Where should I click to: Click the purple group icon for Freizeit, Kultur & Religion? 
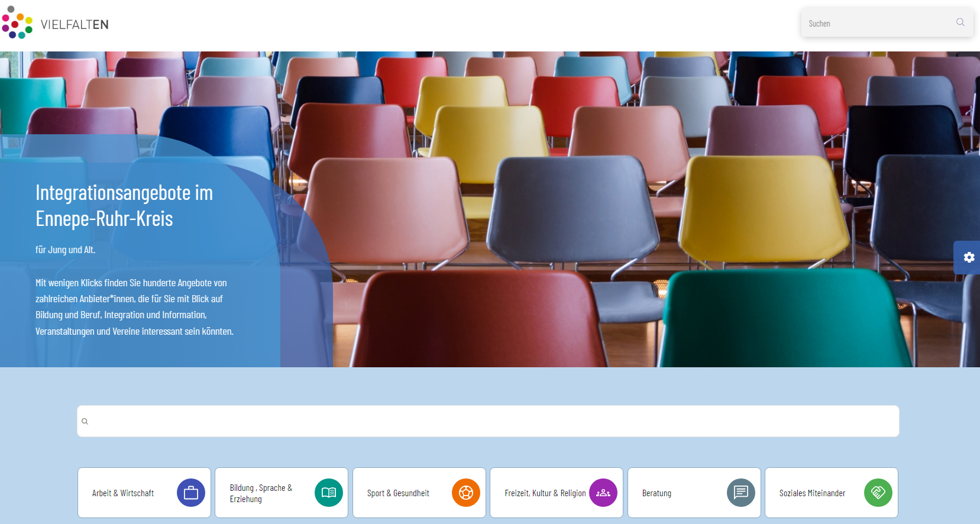tap(603, 493)
